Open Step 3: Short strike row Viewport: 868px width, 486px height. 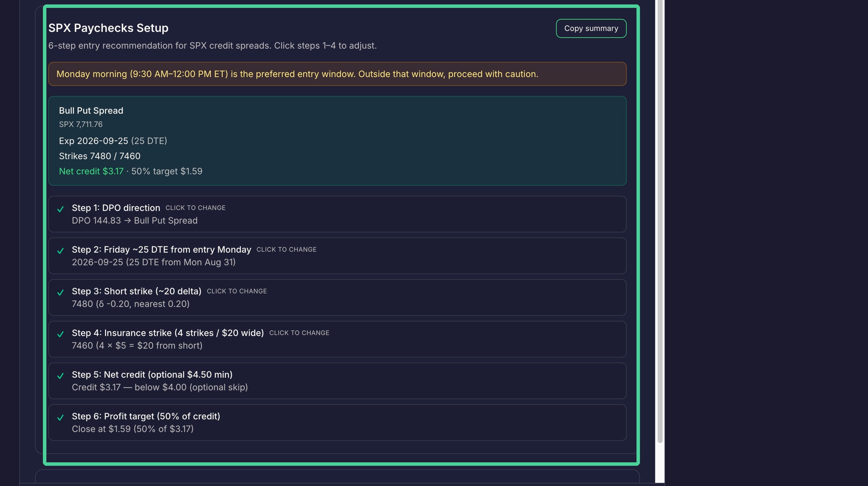click(337, 297)
